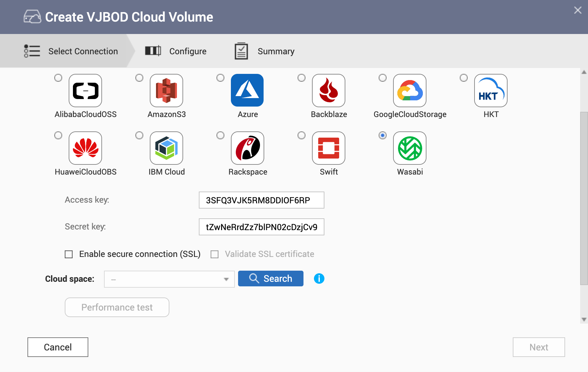Select the Rackspace radio button
Screen dimensions: 588x372
coord(220,135)
